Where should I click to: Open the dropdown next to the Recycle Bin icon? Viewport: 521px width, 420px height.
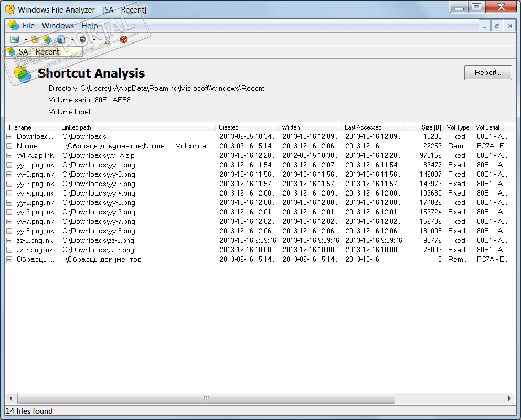[94, 40]
